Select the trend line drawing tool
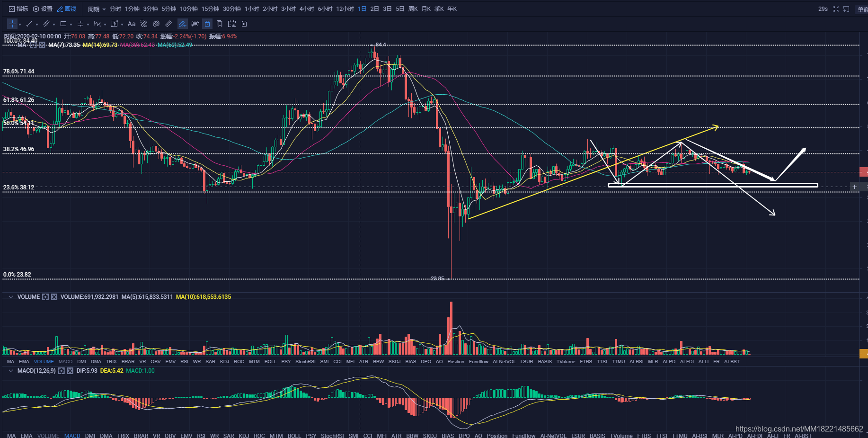Screen dimensions: 868x438 click(x=29, y=24)
